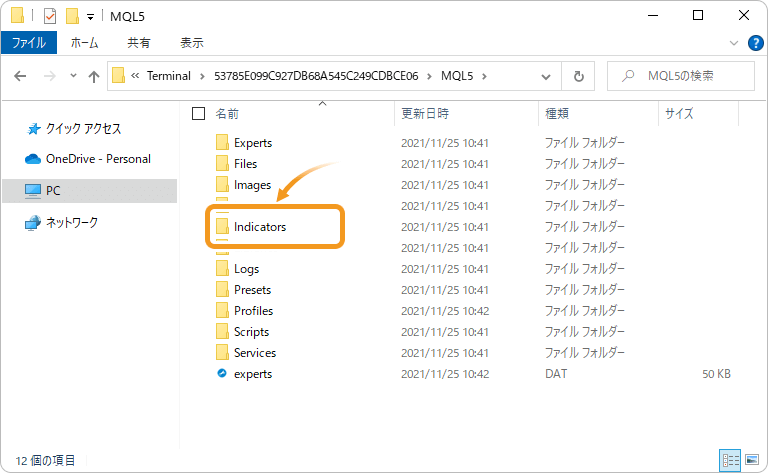Screen dimensions: 768x473
Task: Click the Terminal breadcrumb segment
Action: [x=168, y=76]
